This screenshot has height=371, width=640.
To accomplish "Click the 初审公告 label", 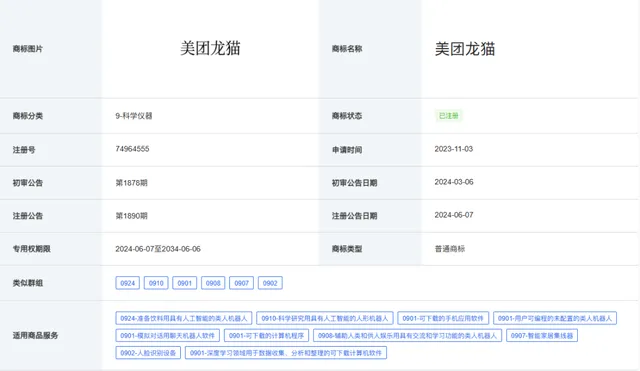I will click(x=28, y=183).
